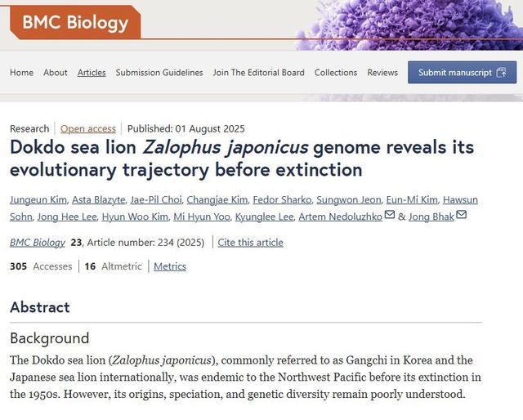523x420 pixels.
Task: Select Join The Editorial Board
Action: click(258, 73)
